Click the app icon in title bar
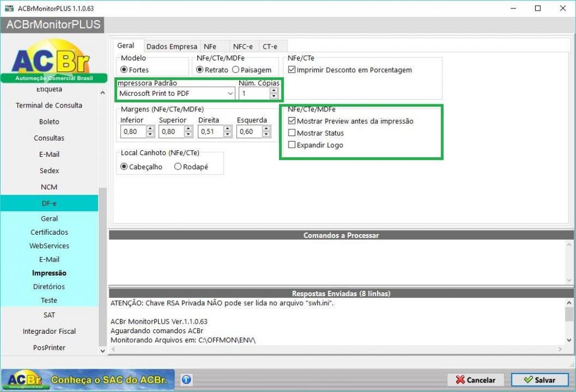The height and width of the screenshot is (392, 576). click(x=9, y=8)
